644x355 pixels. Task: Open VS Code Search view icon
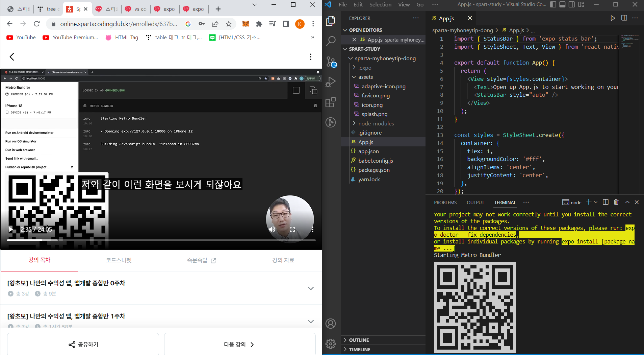tap(331, 41)
